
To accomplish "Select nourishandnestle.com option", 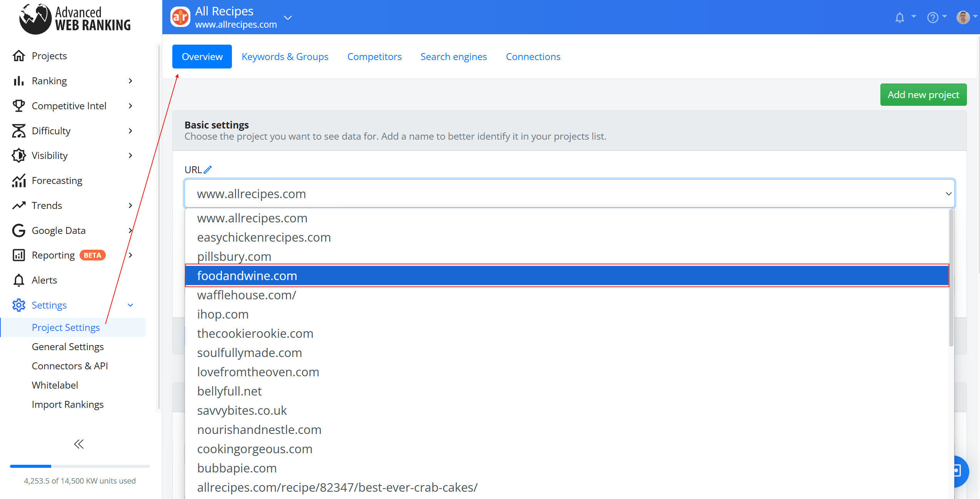I will tap(567, 430).
